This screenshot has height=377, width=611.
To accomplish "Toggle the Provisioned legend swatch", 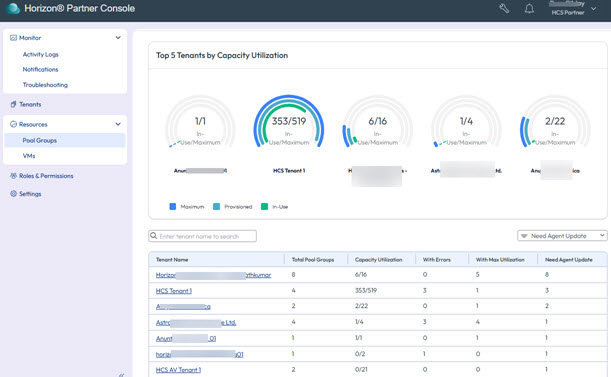I will 216,207.
